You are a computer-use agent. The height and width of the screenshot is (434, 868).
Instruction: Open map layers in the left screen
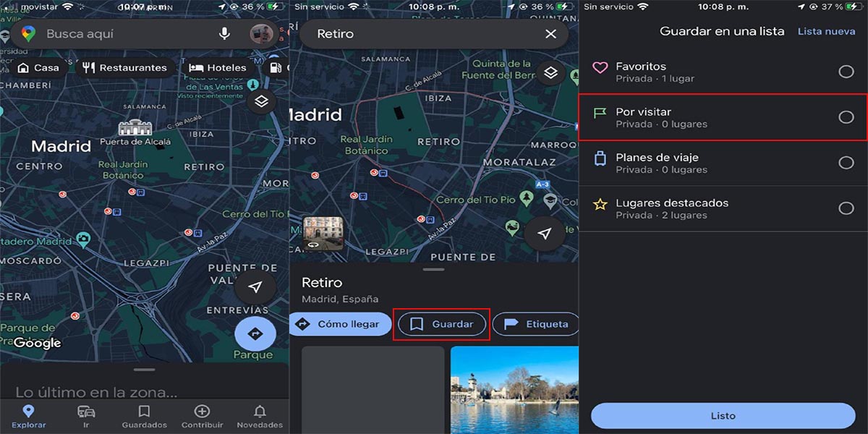(x=262, y=101)
